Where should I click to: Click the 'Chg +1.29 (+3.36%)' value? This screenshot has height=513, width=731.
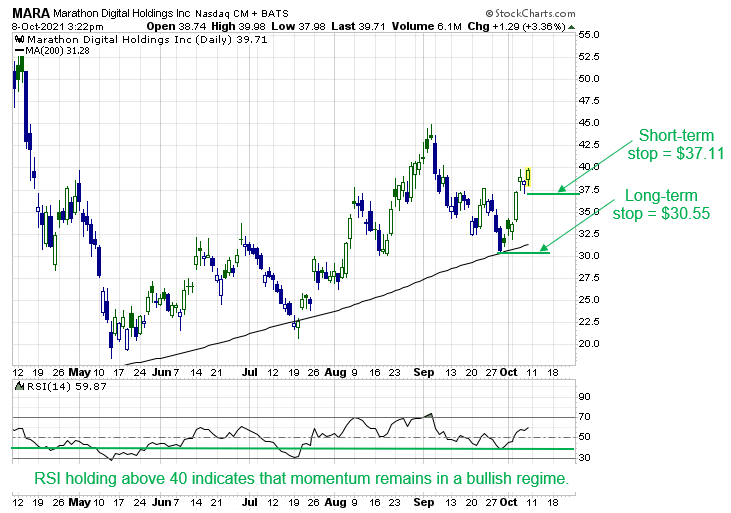tap(516, 27)
